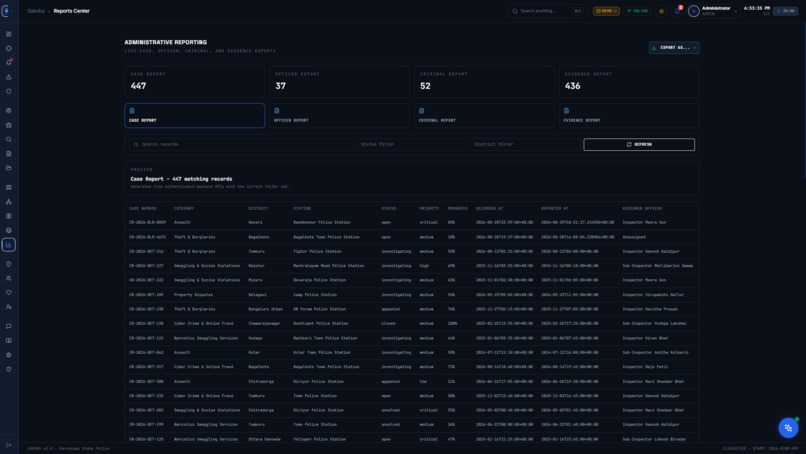
Task: Click the Bengaluru Urban district cell
Action: tap(265, 309)
